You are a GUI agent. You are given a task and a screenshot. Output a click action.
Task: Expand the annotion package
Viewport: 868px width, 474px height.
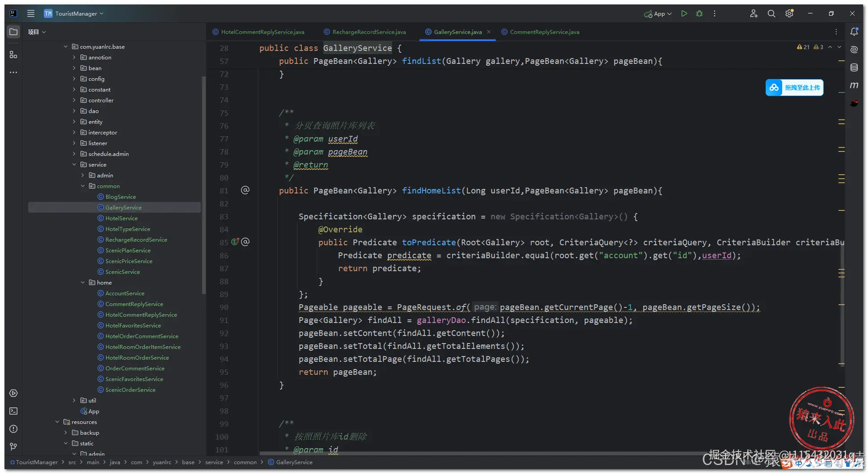click(74, 57)
